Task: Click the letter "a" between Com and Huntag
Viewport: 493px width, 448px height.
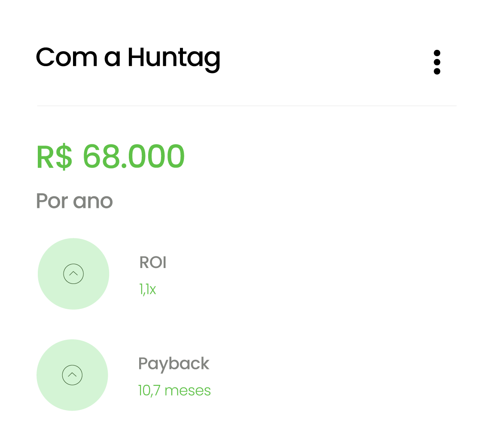Action: point(112,59)
